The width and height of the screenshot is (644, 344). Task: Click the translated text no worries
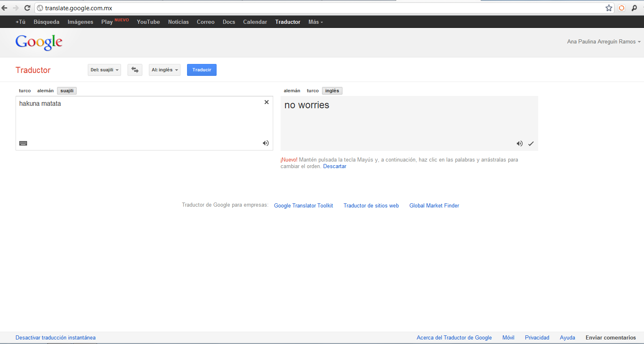point(307,105)
